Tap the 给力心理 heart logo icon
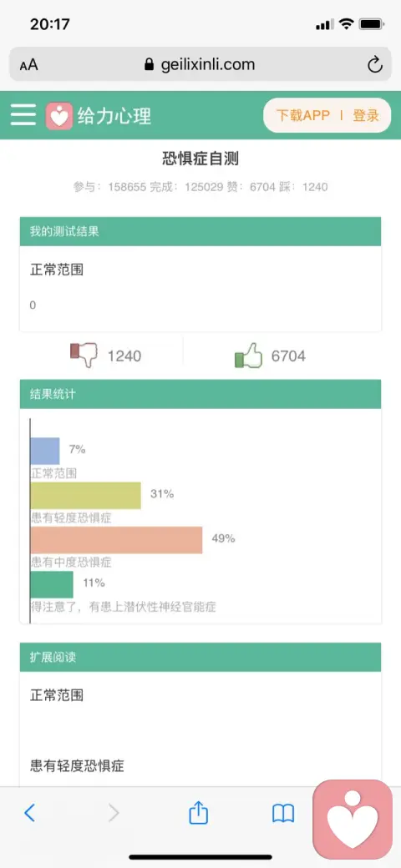The image size is (401, 868). click(x=58, y=116)
